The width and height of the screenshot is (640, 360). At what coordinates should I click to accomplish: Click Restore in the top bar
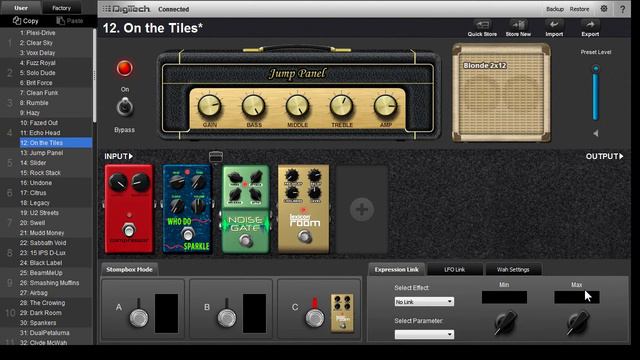coord(579,9)
